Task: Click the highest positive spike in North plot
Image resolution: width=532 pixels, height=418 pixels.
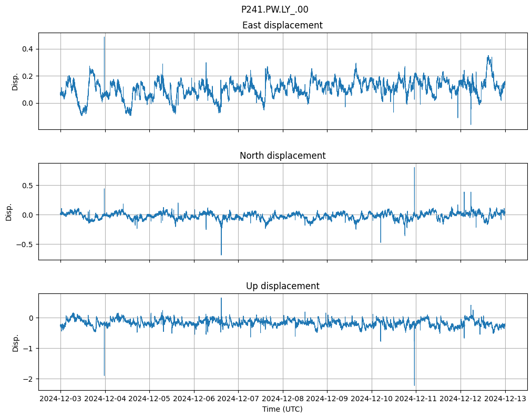Action: coord(414,168)
